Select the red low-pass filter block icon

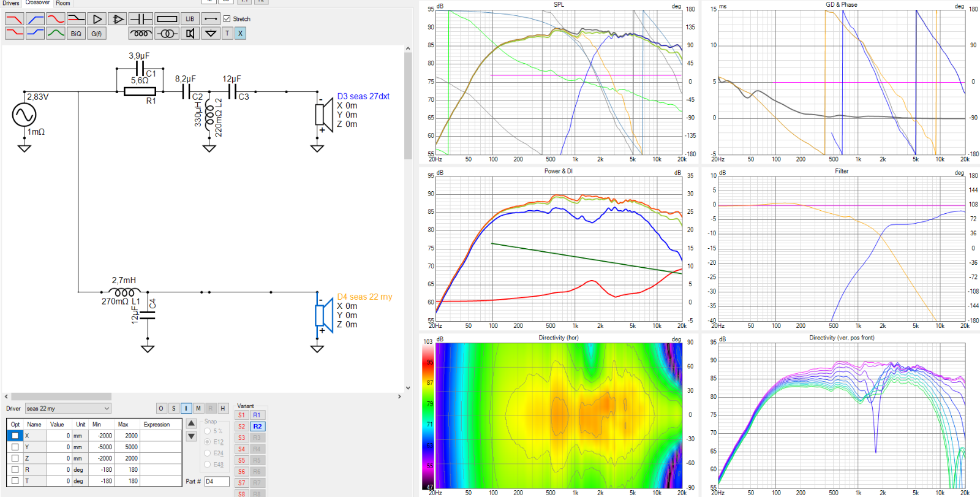(x=14, y=19)
